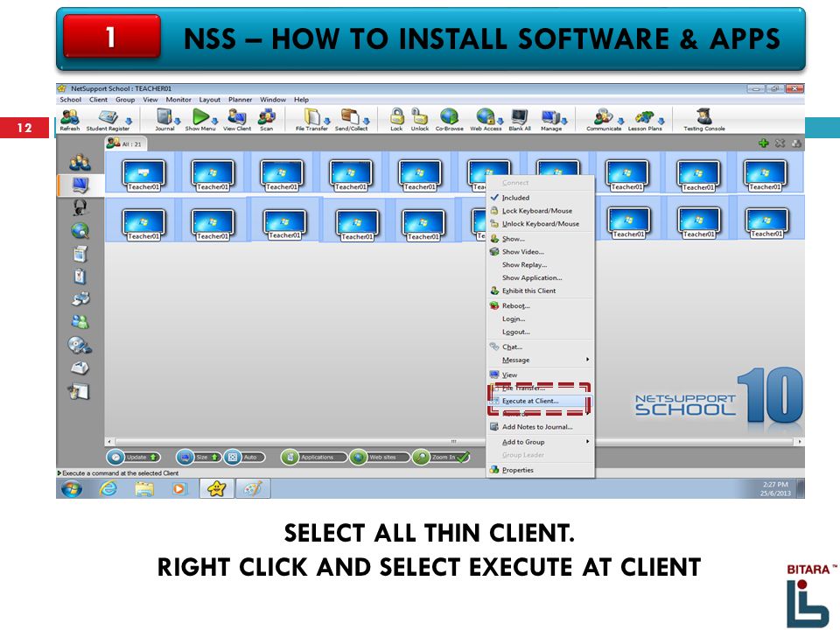The height and width of the screenshot is (630, 840).
Task: Select the headphones audio view in sidebar
Action: coord(80,206)
